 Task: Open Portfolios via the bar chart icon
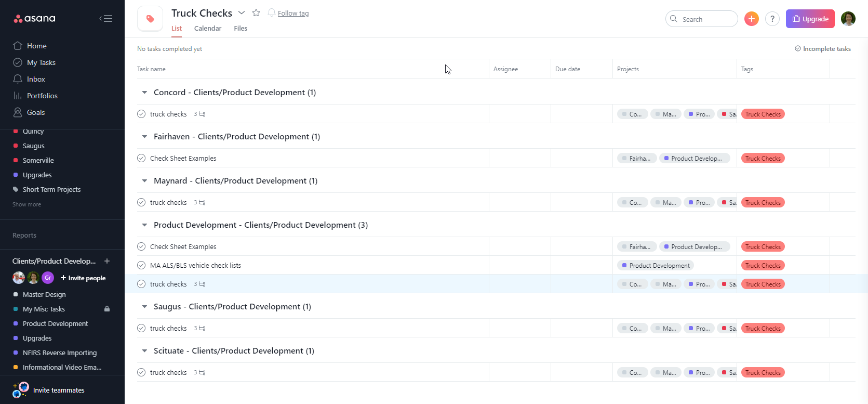point(18,96)
